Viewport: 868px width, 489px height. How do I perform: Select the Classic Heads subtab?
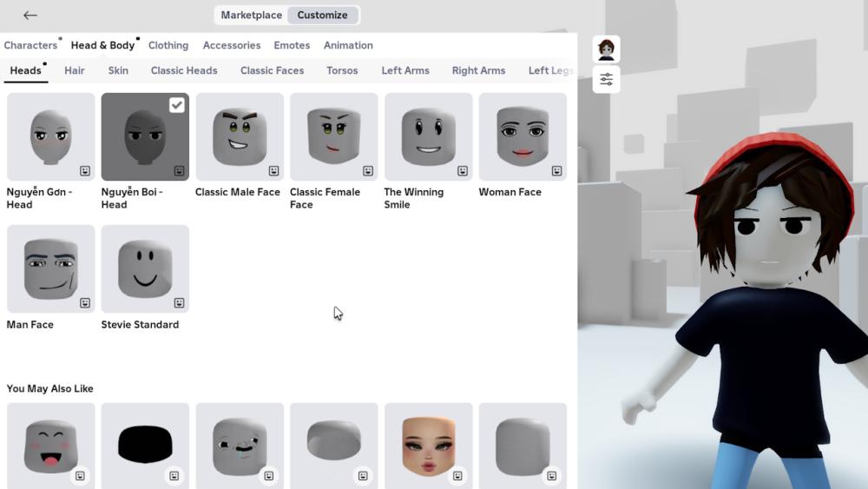click(x=184, y=71)
